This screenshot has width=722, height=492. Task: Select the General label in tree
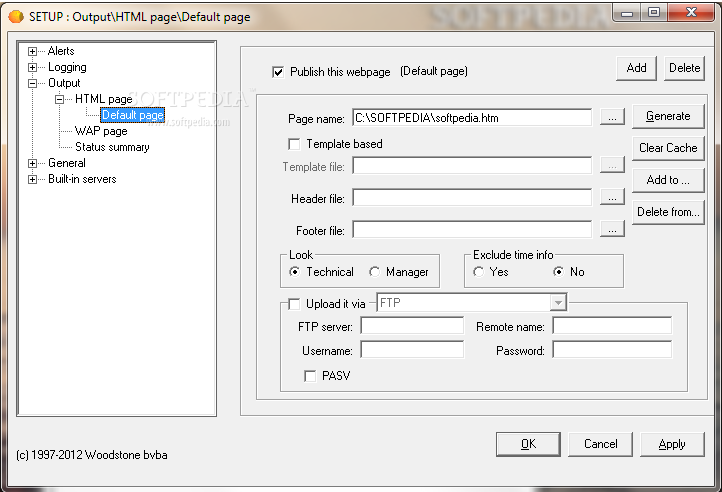(x=67, y=163)
